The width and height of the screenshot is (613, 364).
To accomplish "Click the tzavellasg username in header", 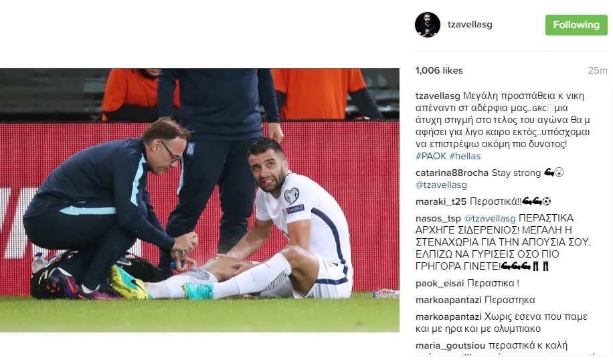I will point(470,24).
